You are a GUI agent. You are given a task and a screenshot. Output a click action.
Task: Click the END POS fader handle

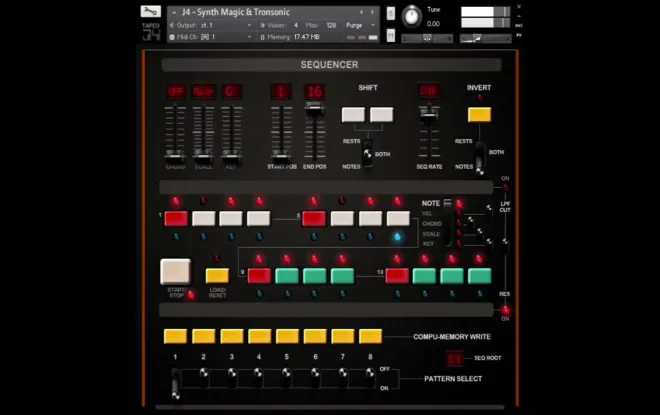tap(315, 109)
